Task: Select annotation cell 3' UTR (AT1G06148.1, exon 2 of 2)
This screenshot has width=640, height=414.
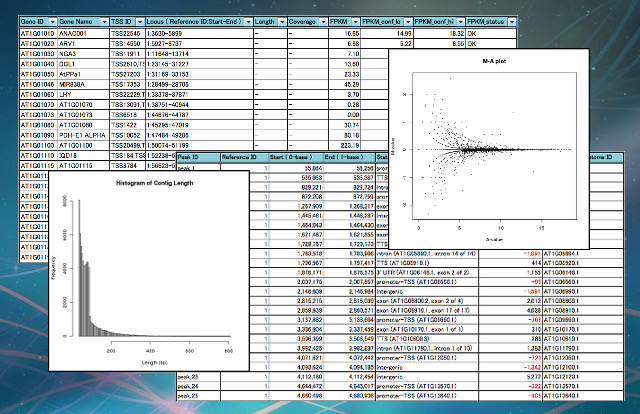Action: point(427,272)
